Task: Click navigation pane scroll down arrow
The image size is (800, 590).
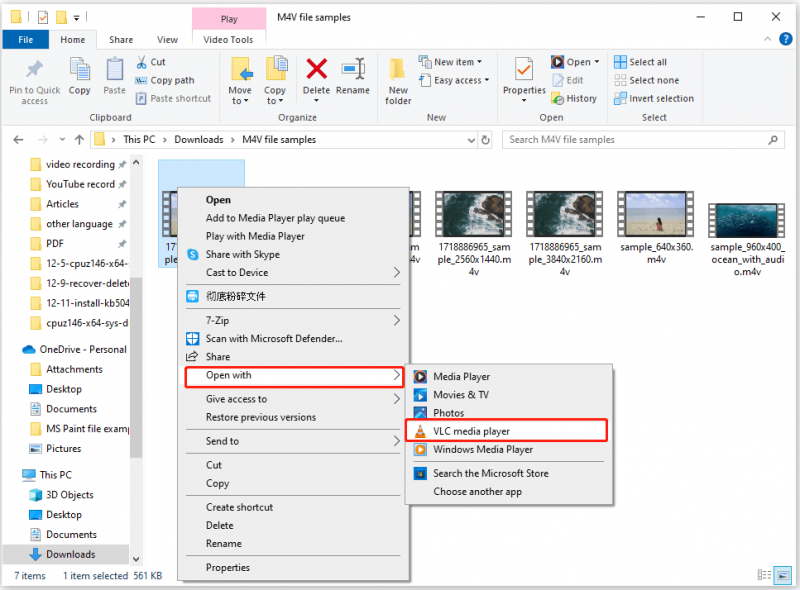Action: pyautogui.click(x=136, y=559)
